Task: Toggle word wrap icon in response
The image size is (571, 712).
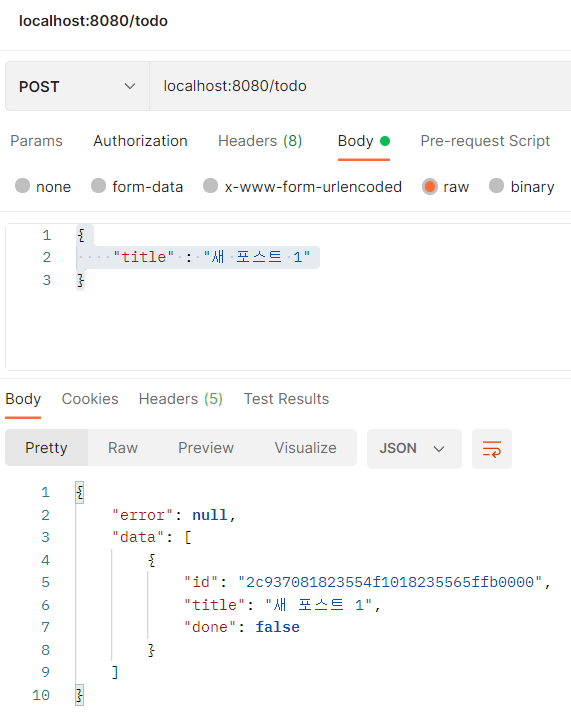Action: click(492, 449)
